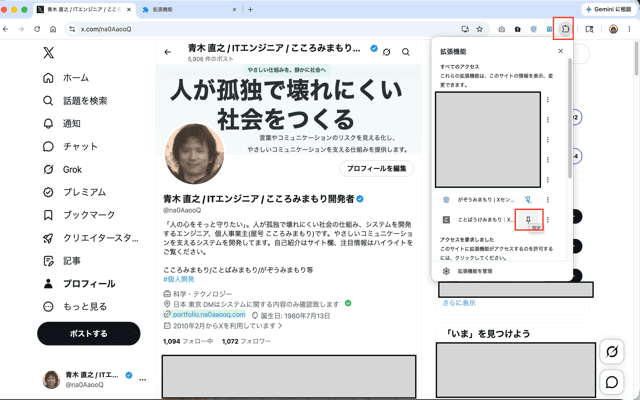Click Grok icon in profile header
Screen dimensions: 640x400
click(387, 52)
